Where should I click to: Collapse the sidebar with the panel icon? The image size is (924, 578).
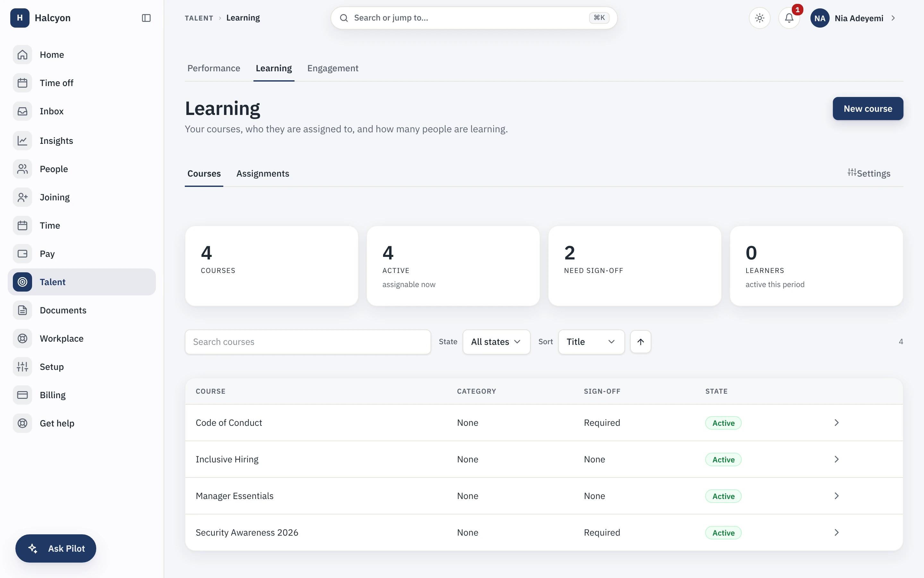[x=146, y=18]
